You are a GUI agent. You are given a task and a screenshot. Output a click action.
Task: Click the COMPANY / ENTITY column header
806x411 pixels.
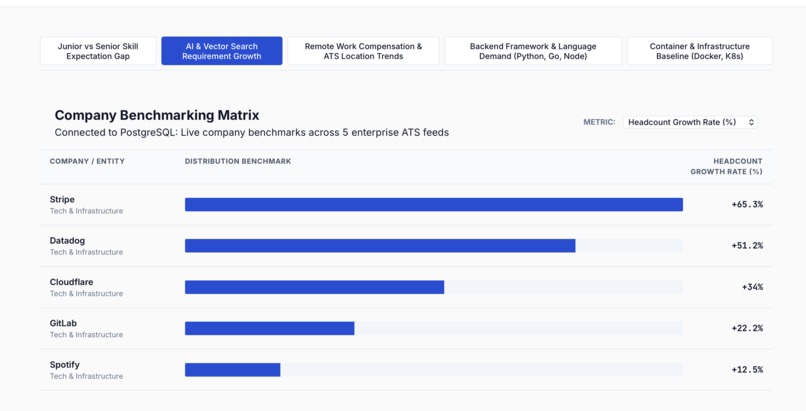(87, 161)
